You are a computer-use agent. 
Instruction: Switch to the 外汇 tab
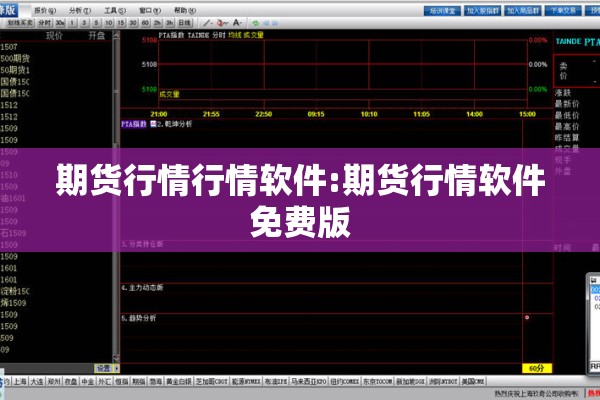(105, 382)
